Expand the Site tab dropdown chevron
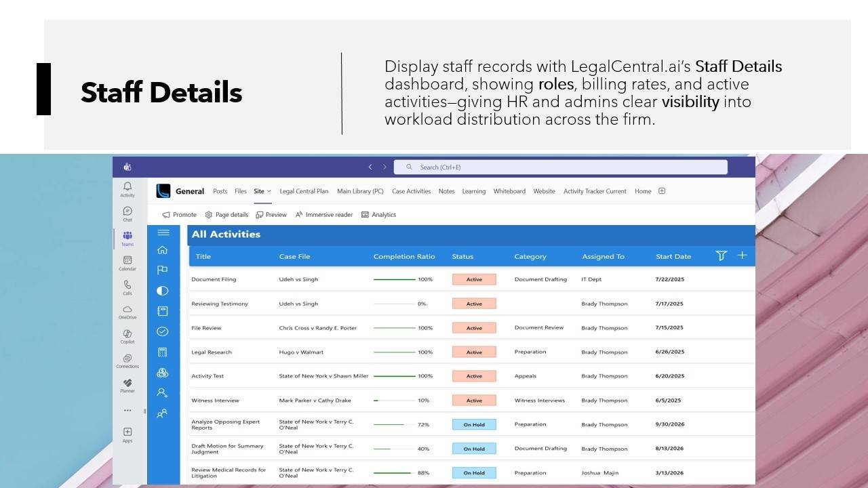The image size is (868, 488). coord(269,192)
